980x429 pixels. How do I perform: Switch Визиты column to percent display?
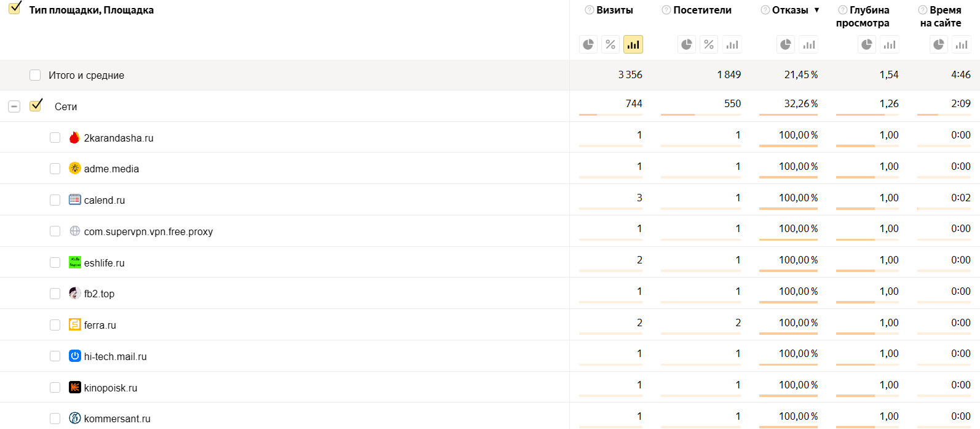(x=611, y=44)
